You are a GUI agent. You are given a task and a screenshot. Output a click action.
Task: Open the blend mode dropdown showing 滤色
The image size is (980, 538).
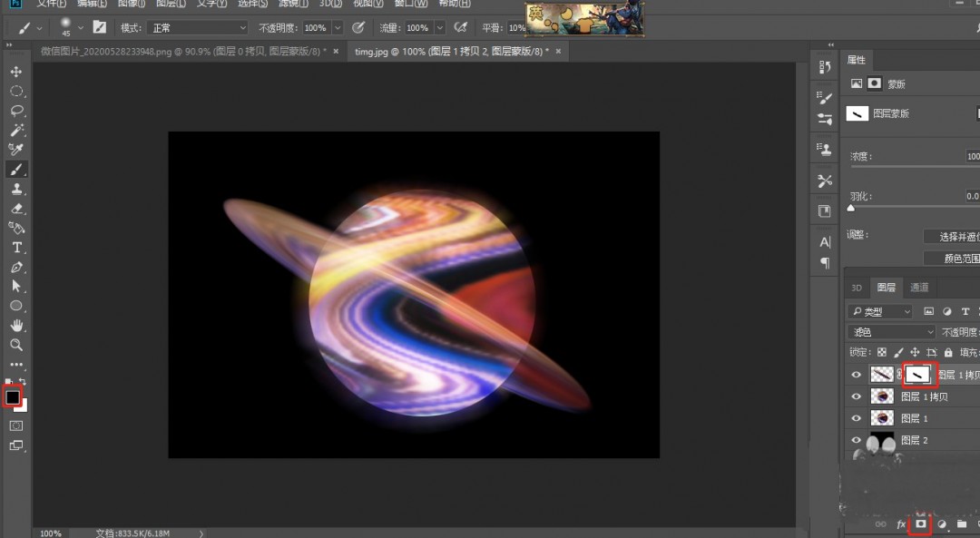click(x=891, y=331)
